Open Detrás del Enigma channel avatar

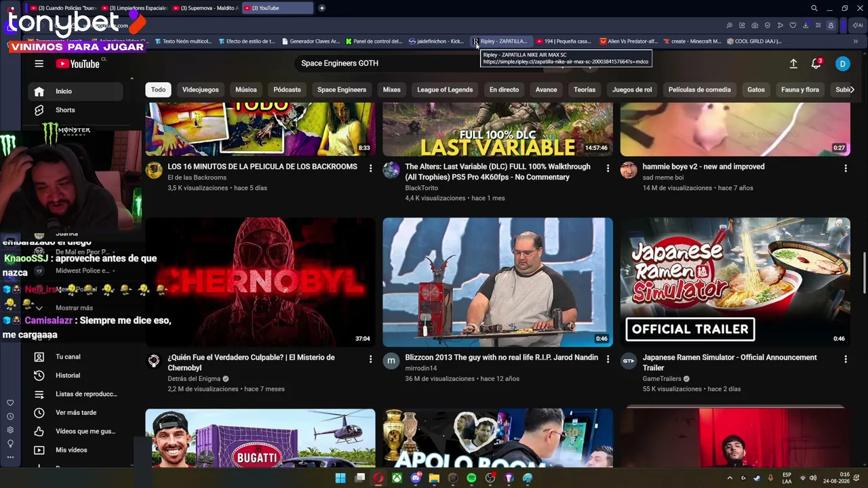pos(154,361)
